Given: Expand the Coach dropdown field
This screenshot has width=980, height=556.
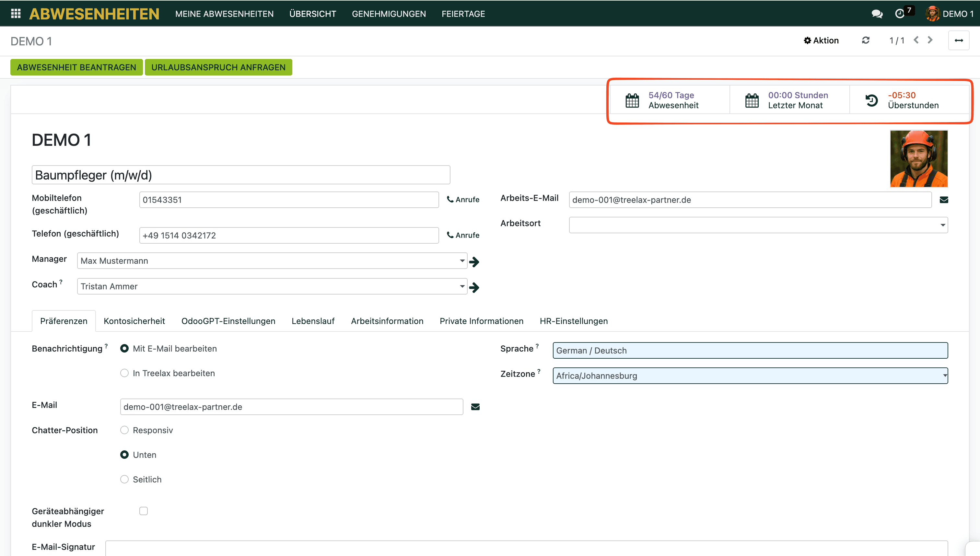Looking at the screenshot, I should pos(462,286).
